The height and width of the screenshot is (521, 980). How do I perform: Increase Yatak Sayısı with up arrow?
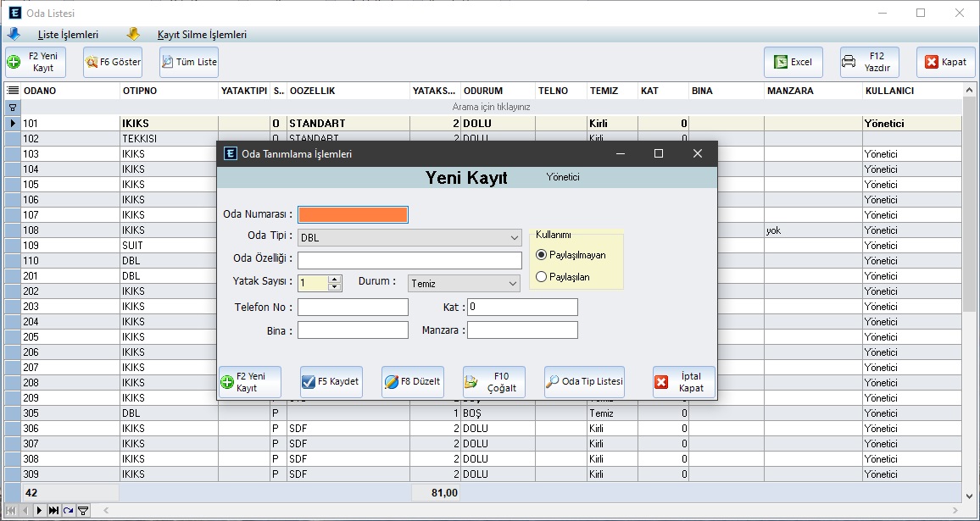point(335,280)
